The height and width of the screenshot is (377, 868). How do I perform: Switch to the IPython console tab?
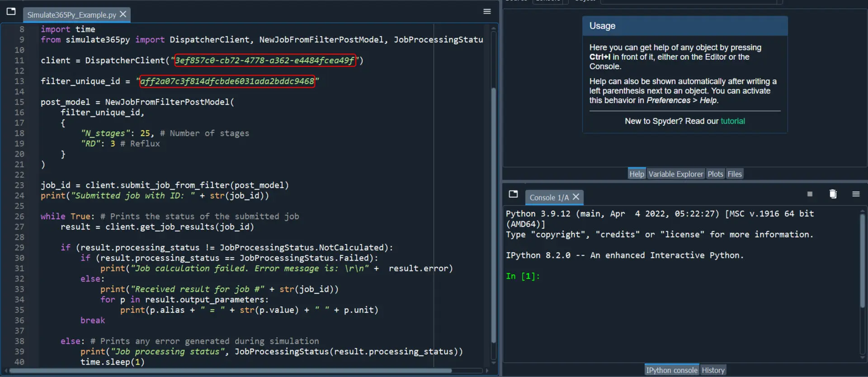pyautogui.click(x=672, y=370)
